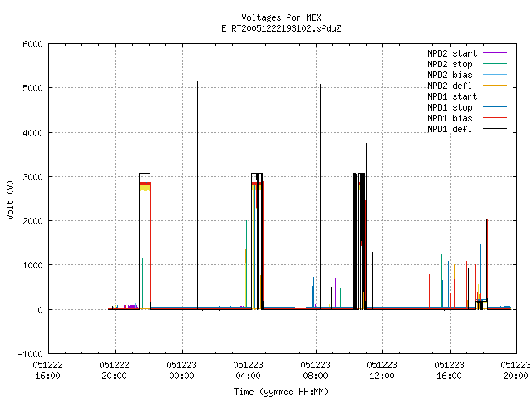Click the y-axis tick label 3000

coord(32,177)
